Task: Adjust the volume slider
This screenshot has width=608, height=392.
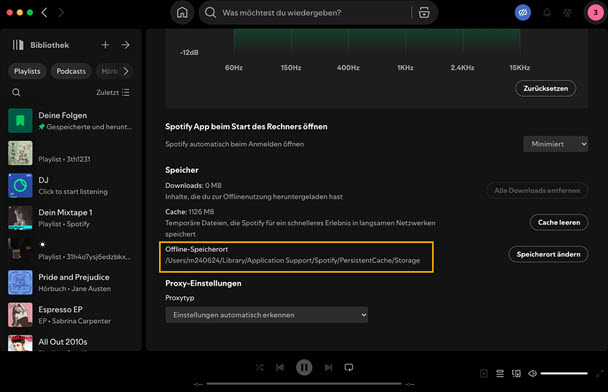Action: (x=564, y=373)
